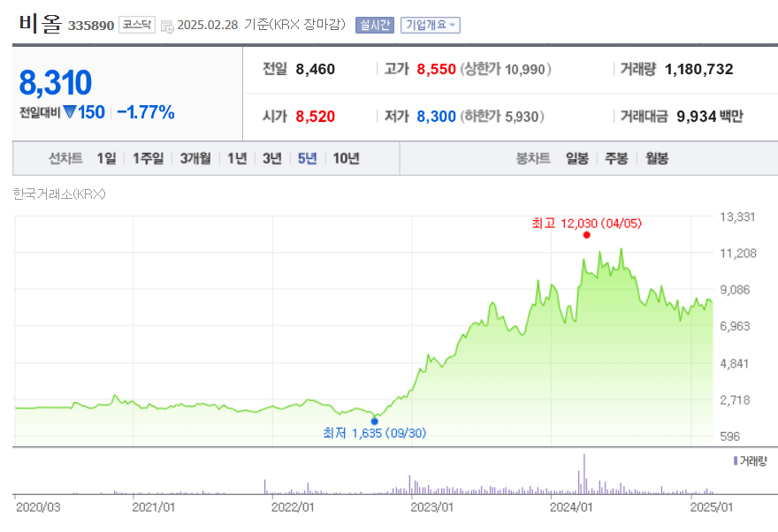Select 월봉 monthly candlestick view

pos(654,158)
